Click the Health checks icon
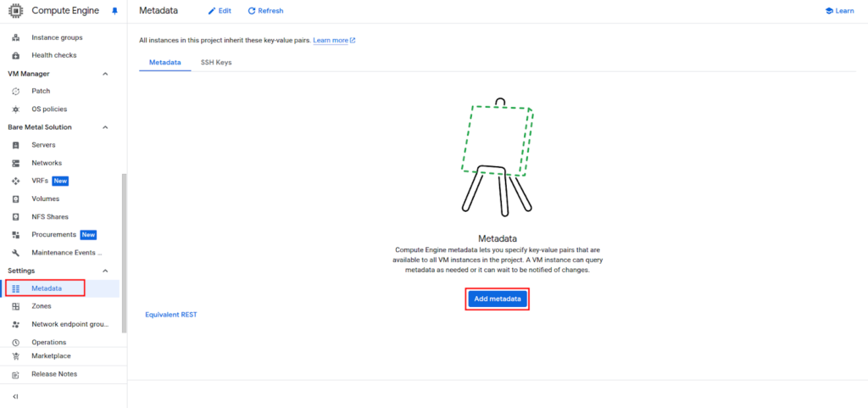The height and width of the screenshot is (408, 868). (15, 55)
